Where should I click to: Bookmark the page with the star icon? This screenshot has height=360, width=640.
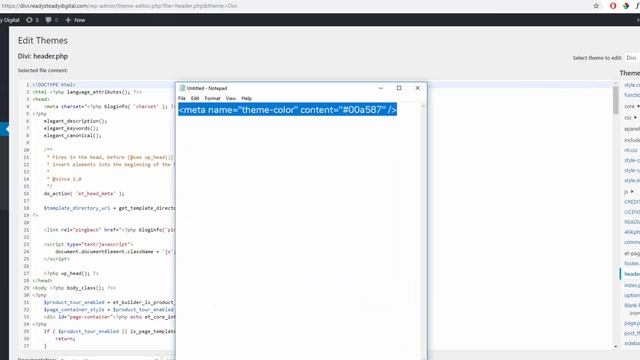pos(596,6)
